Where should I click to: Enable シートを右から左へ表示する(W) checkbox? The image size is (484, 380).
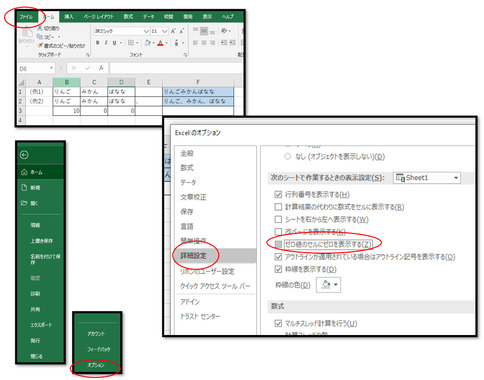click(x=278, y=219)
